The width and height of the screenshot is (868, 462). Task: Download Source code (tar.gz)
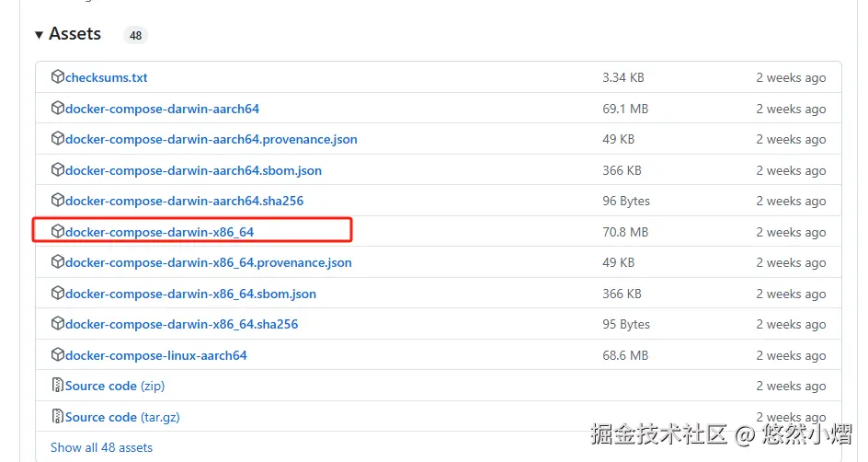[122, 417]
